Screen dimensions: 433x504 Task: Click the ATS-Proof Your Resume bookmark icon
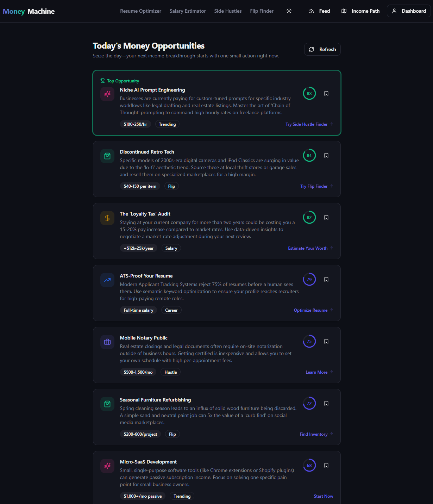[326, 279]
